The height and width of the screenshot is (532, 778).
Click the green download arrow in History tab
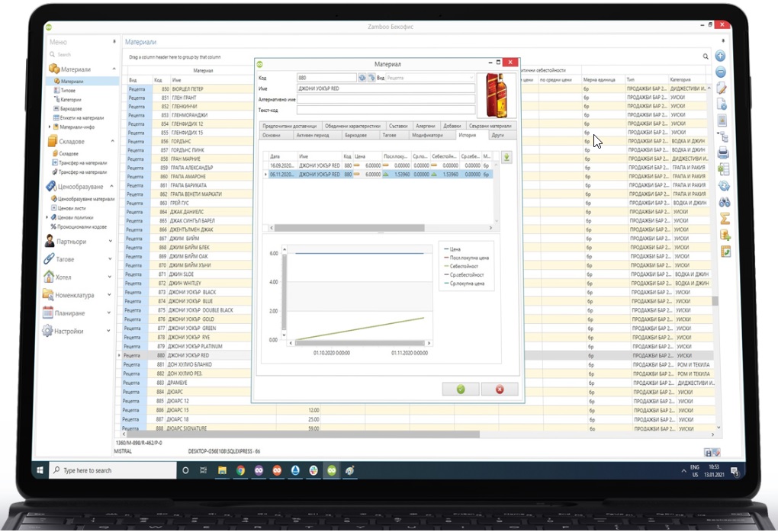click(506, 157)
